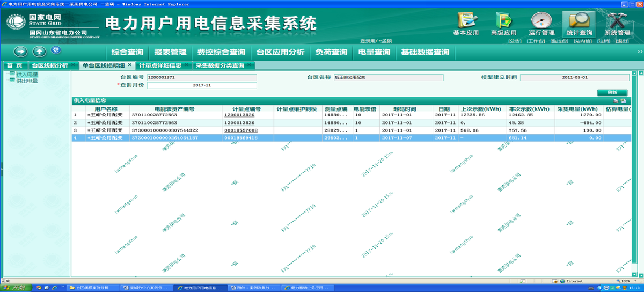Click the 模型建立时间 field

tap(575, 77)
